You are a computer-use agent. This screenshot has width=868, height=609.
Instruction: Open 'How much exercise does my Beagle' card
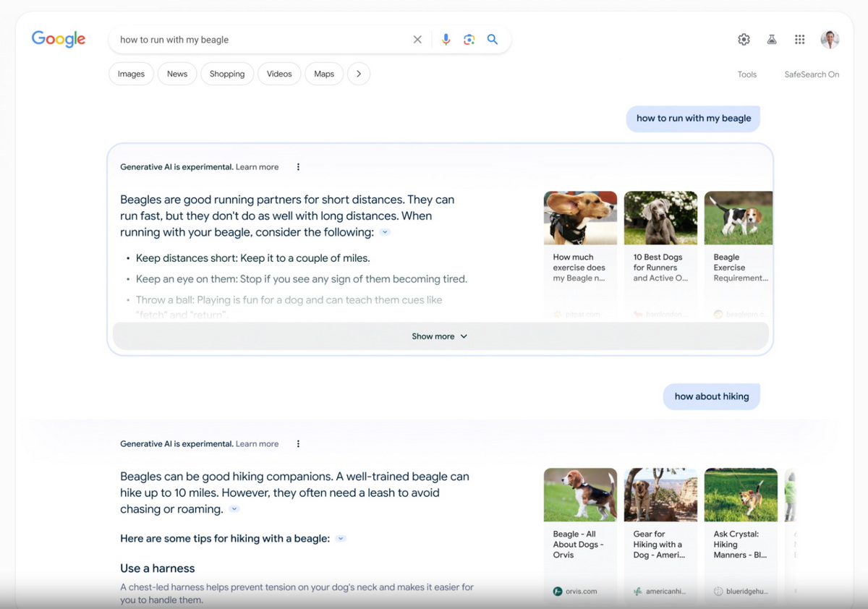tap(580, 257)
